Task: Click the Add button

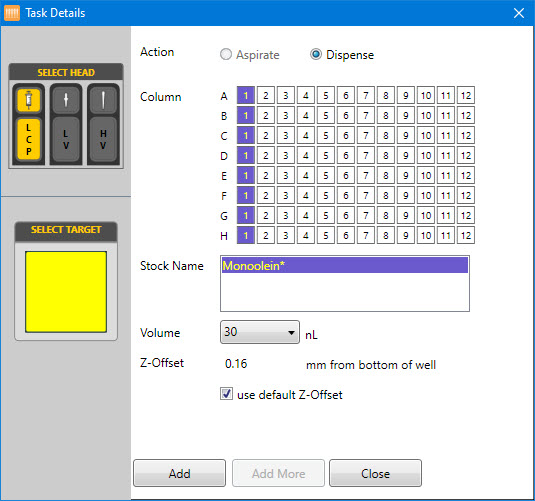Action: 179,473
